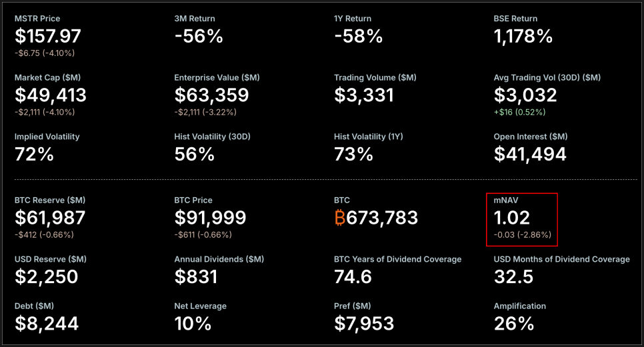Select the USD Reserve $2,250 value
The width and height of the screenshot is (644, 347).
pos(46,276)
